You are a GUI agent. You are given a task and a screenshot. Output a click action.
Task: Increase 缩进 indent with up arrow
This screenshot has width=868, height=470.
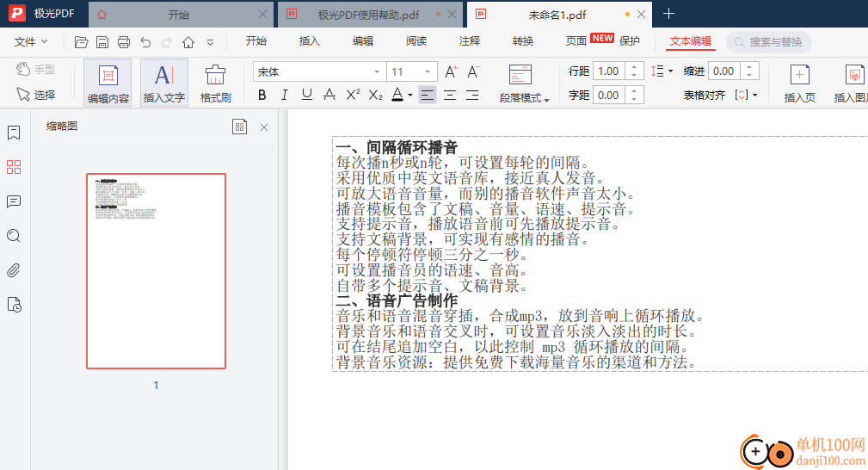click(749, 67)
